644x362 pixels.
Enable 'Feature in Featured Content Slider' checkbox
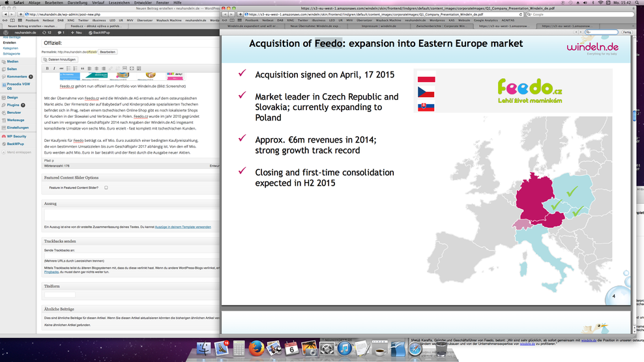(x=106, y=188)
